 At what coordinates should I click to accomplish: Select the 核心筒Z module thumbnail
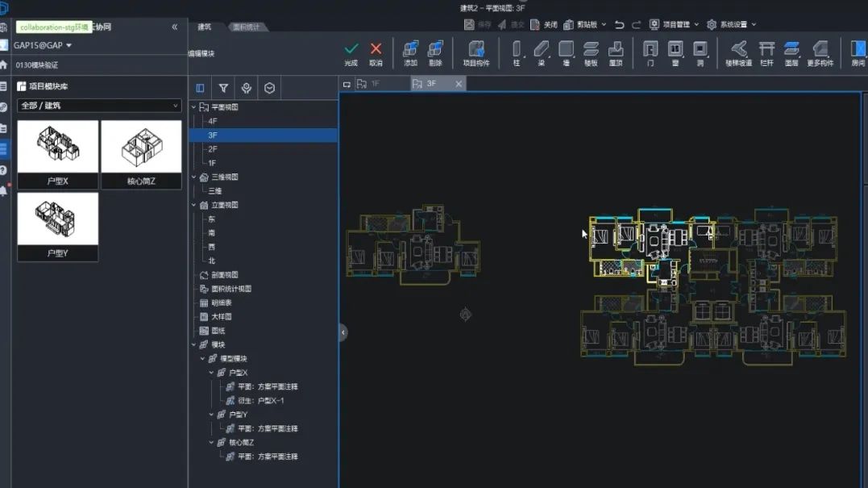tap(141, 155)
